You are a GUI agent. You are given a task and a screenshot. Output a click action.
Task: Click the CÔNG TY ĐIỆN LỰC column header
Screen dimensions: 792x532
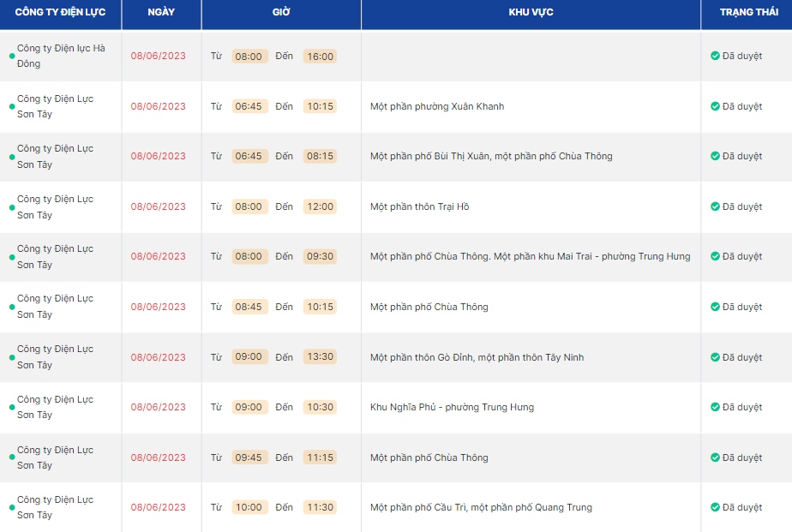(x=61, y=12)
